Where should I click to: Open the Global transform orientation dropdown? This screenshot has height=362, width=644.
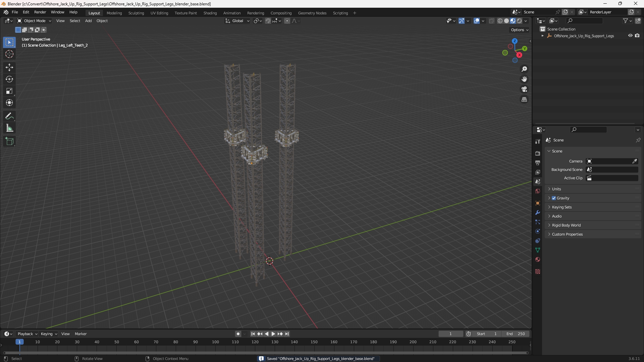pyautogui.click(x=237, y=21)
